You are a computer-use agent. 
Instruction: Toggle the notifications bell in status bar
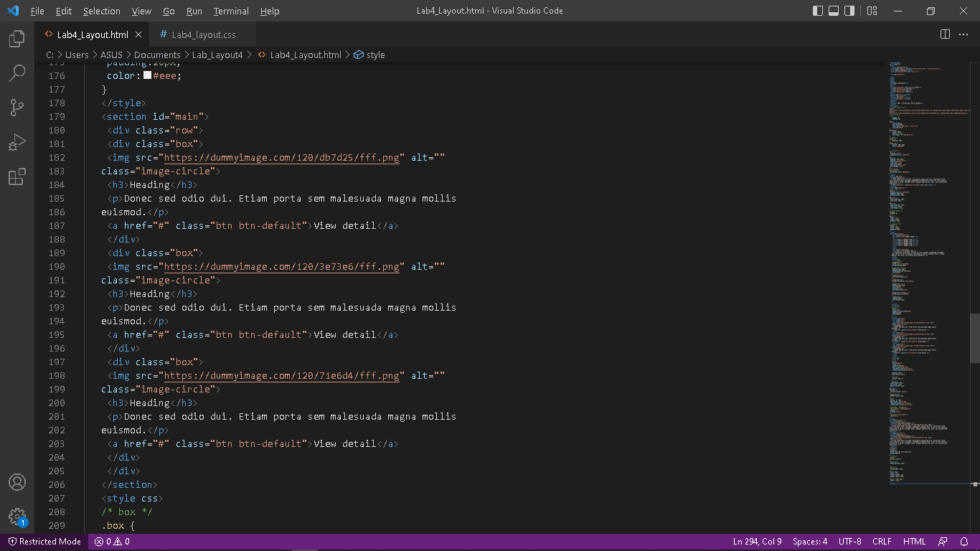[x=965, y=542]
